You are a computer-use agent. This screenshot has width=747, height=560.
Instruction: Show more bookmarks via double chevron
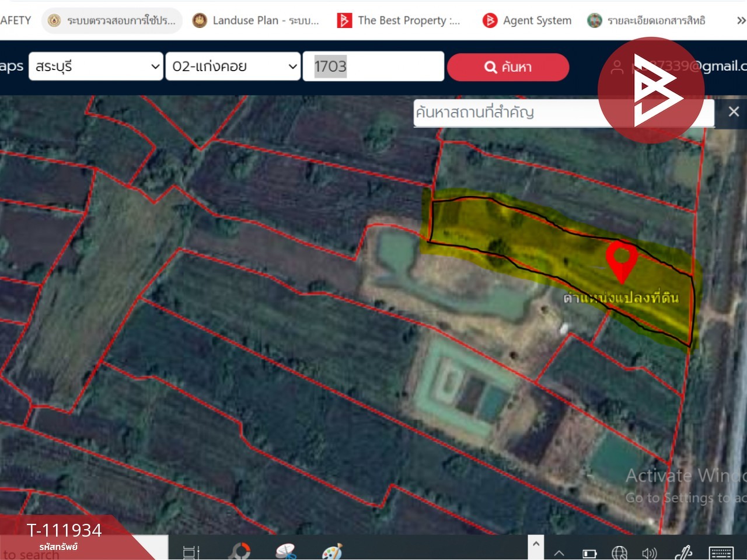(x=741, y=20)
